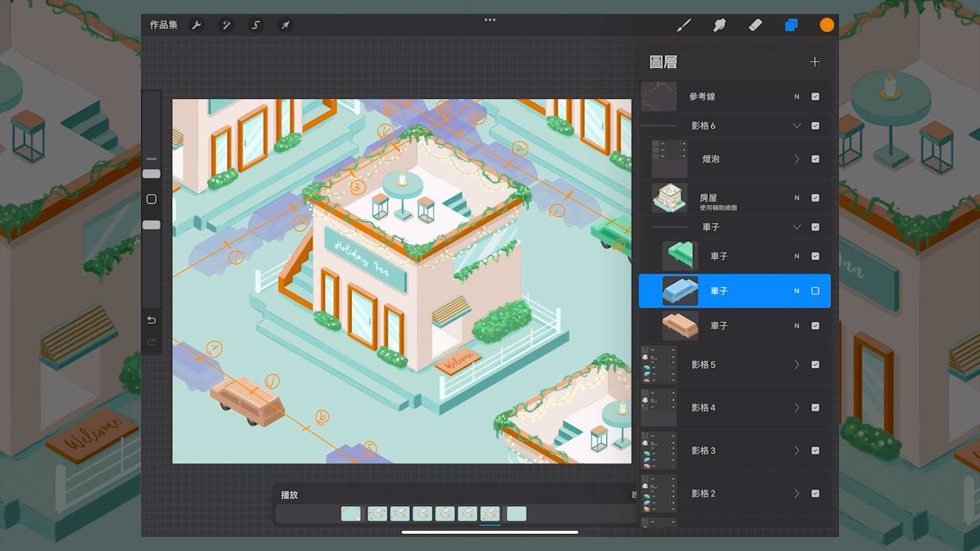
Task: Select the Eraser tool
Action: [755, 25]
